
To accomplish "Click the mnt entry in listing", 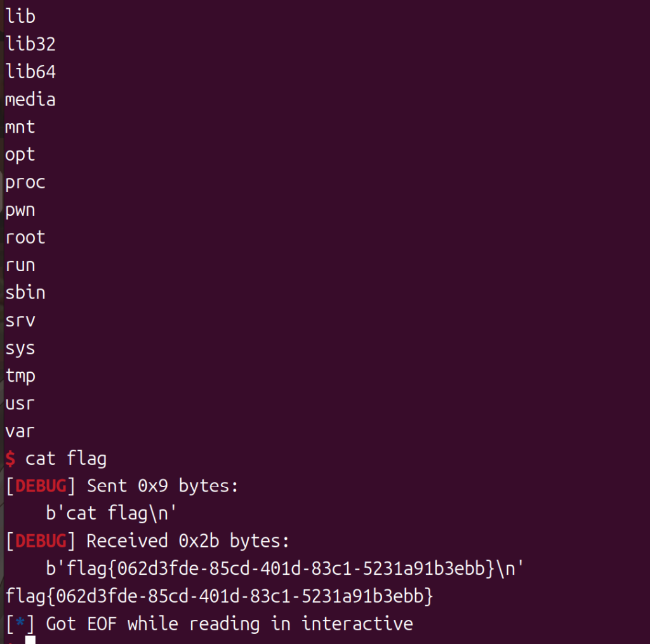I will point(20,127).
